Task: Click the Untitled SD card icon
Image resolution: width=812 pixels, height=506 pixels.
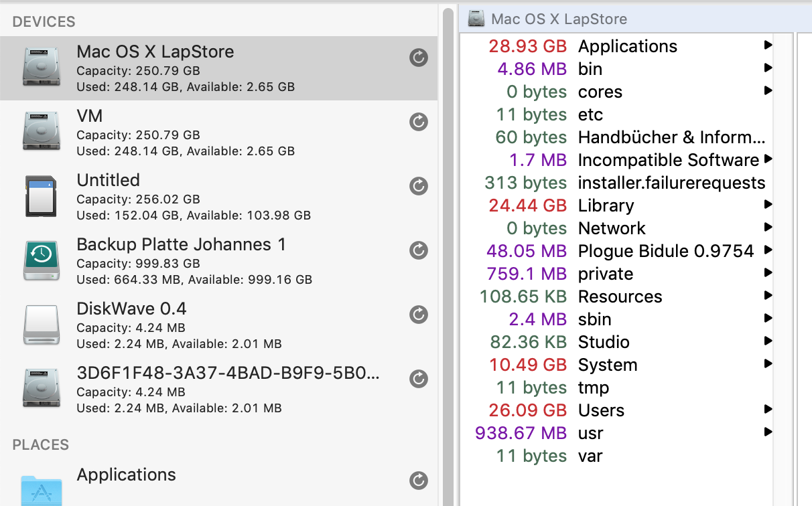Action: point(41,196)
